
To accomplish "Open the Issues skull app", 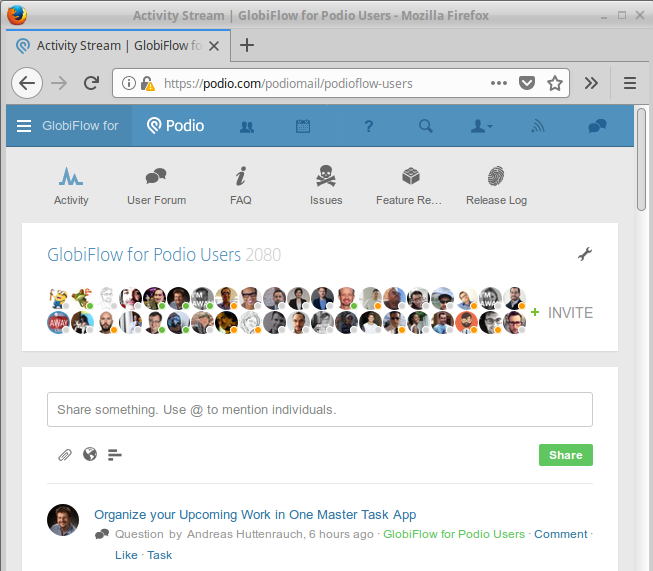I will [326, 186].
